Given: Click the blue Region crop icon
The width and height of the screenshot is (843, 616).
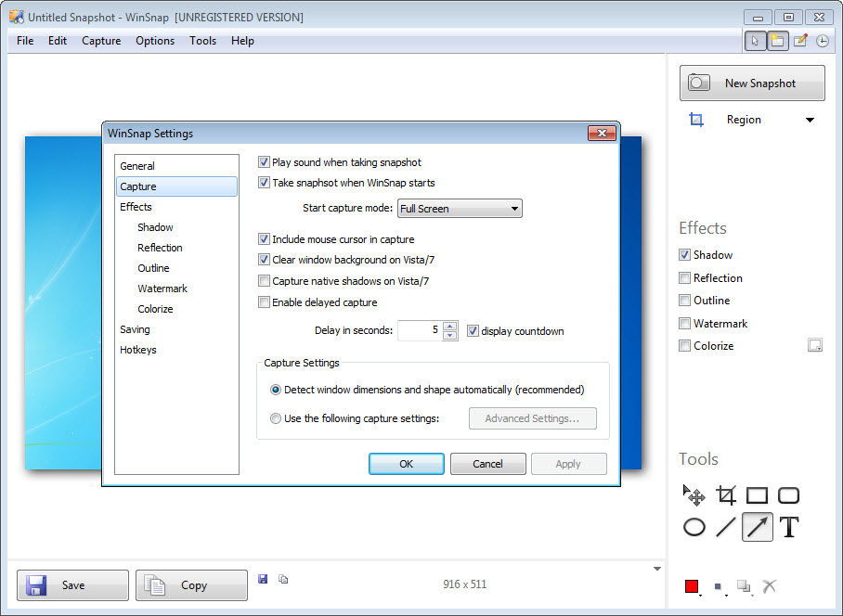Looking at the screenshot, I should tap(696, 120).
